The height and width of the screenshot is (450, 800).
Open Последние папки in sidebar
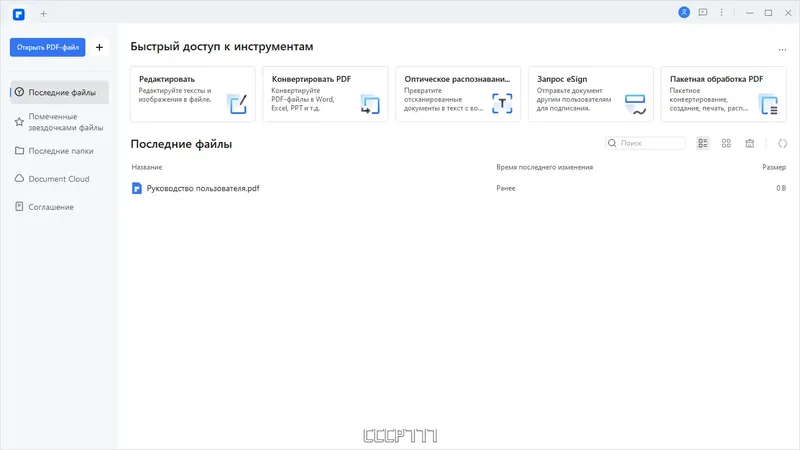[59, 151]
